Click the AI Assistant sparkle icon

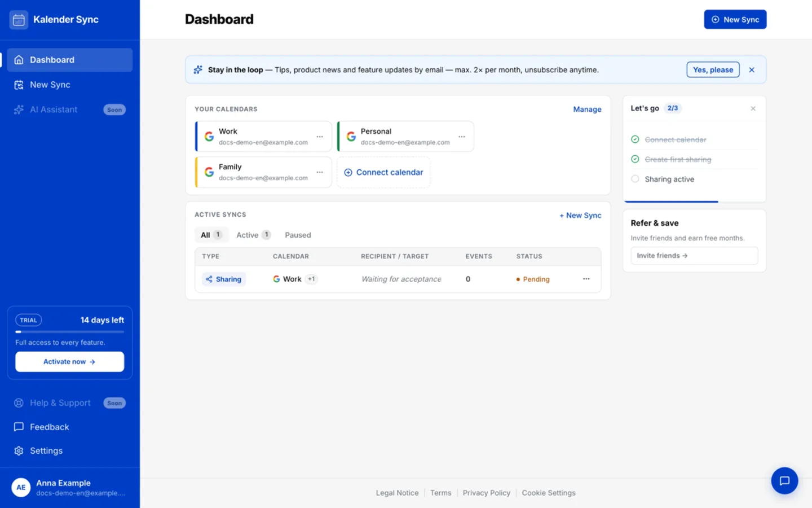tap(19, 110)
